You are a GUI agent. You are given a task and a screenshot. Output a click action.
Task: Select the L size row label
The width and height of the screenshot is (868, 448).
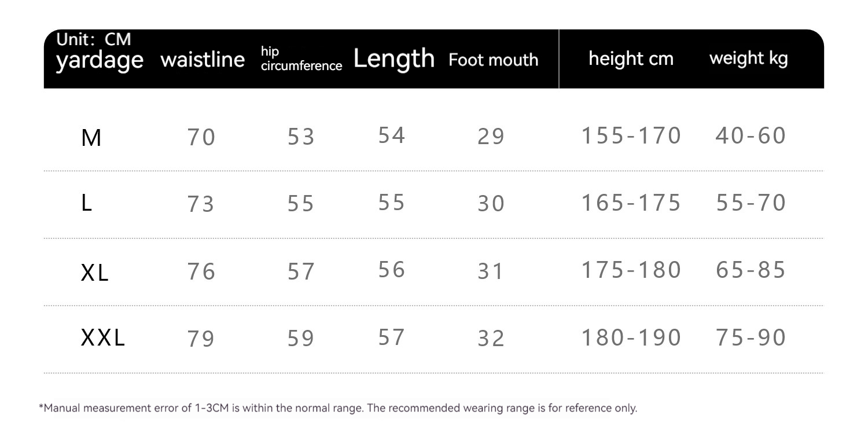coord(87,203)
